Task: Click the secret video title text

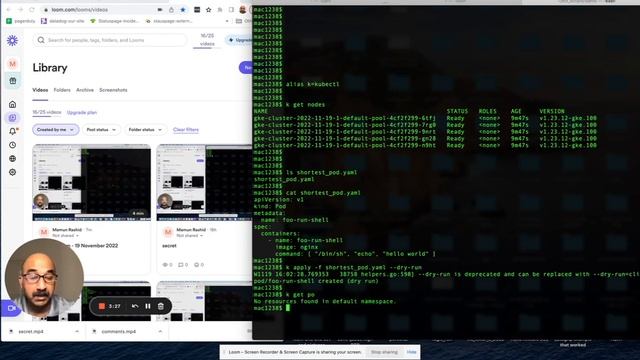Action: 169,246
